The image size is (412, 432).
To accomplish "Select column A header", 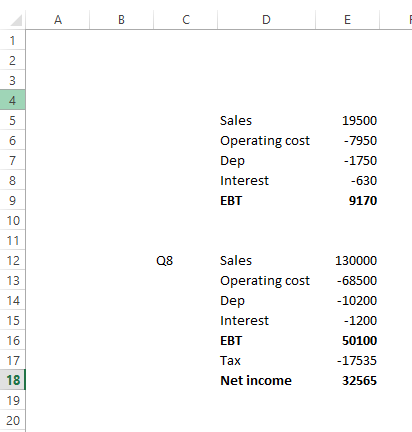I will click(x=58, y=20).
